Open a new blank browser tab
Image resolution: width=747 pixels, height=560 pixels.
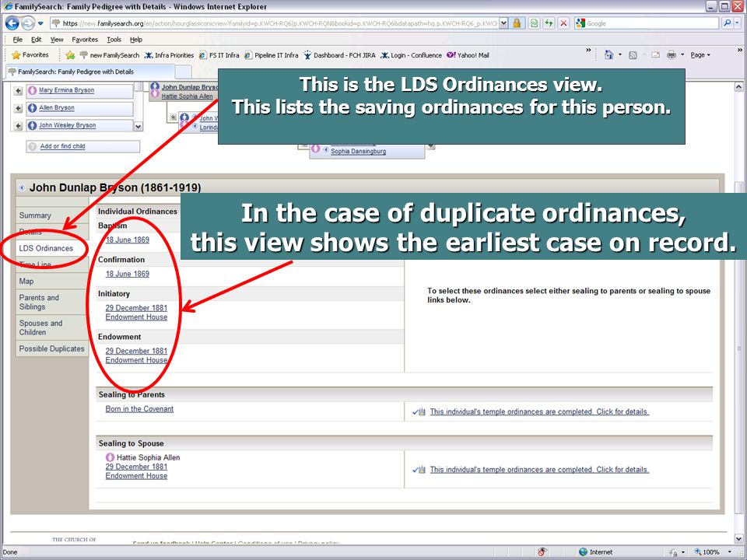(x=184, y=72)
